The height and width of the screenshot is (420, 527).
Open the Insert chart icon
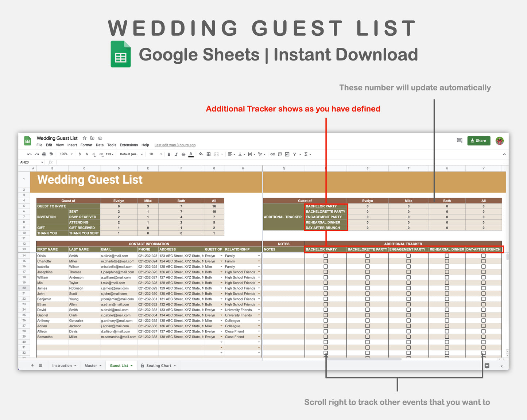(x=287, y=154)
